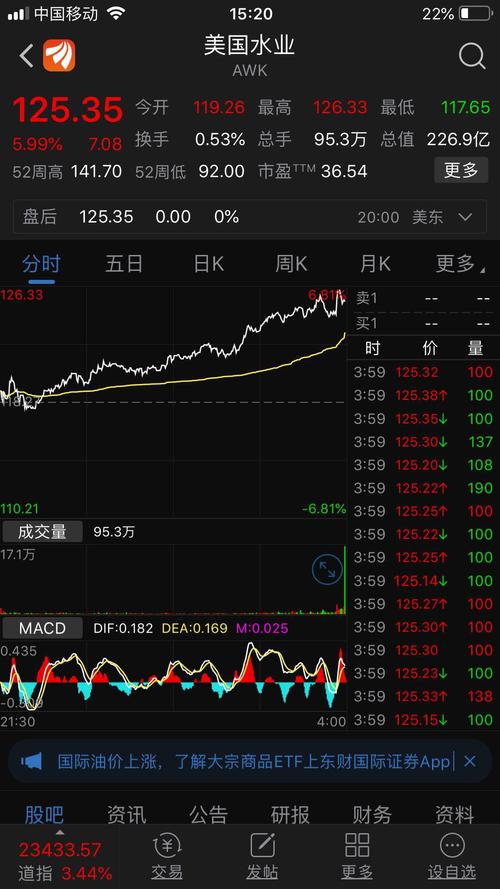The width and height of the screenshot is (500, 889).
Task: Open the orange Eastmoney app logo
Action: (x=59, y=56)
